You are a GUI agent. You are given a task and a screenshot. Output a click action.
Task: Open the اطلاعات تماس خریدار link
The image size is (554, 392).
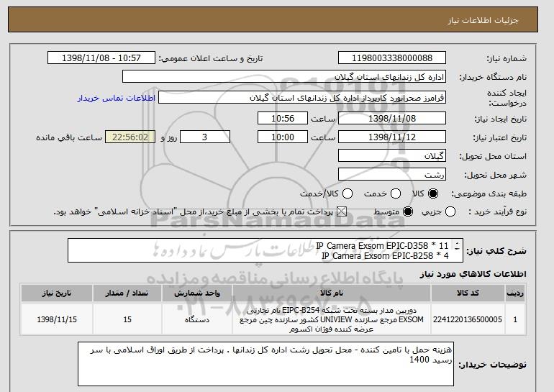pos(117,98)
